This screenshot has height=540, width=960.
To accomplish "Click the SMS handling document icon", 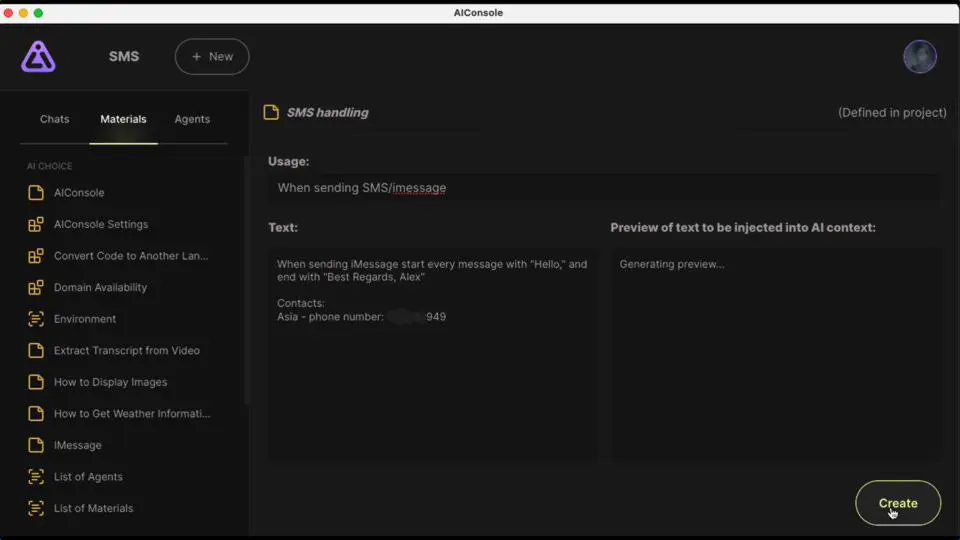I will [271, 113].
